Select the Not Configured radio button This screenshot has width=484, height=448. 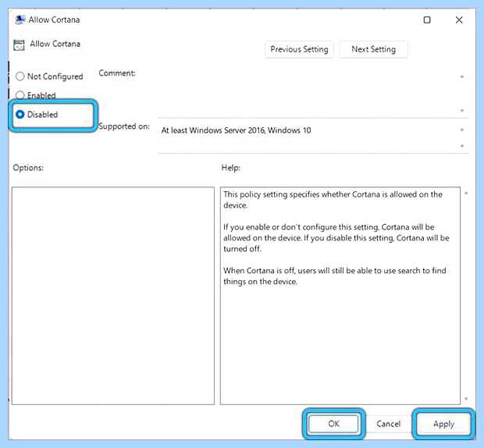pos(20,76)
